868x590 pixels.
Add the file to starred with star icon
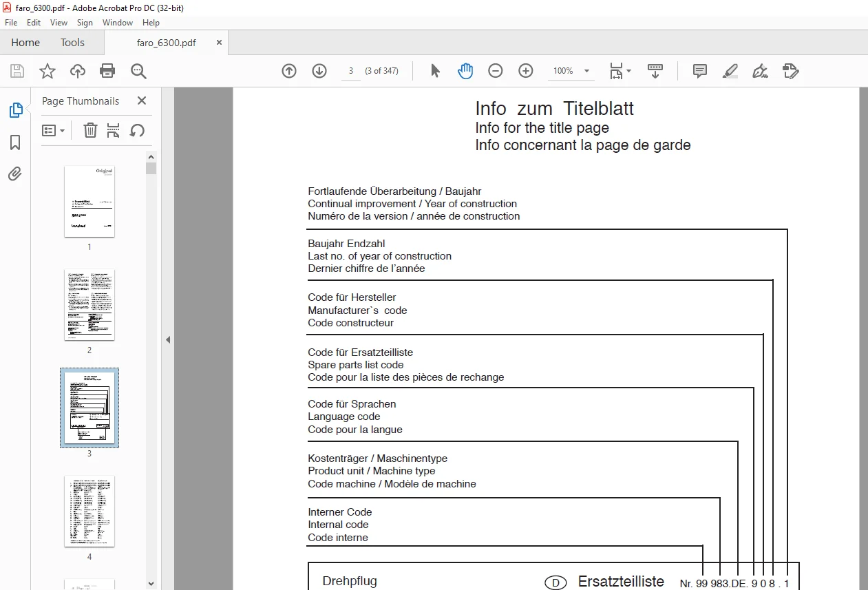click(47, 71)
